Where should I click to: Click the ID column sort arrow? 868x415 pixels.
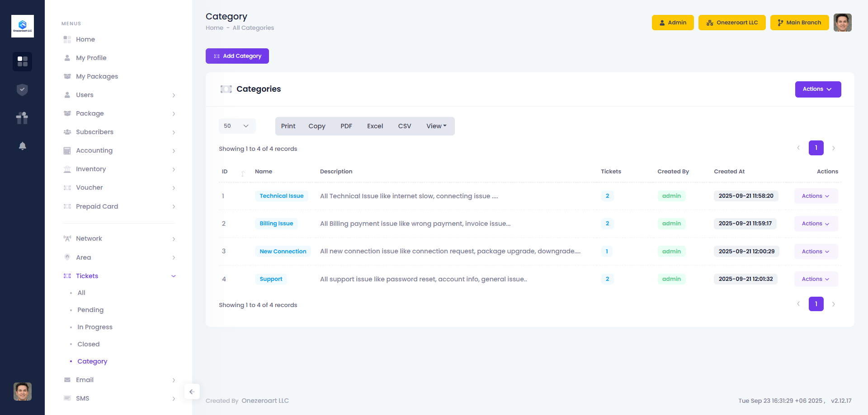pyautogui.click(x=243, y=173)
